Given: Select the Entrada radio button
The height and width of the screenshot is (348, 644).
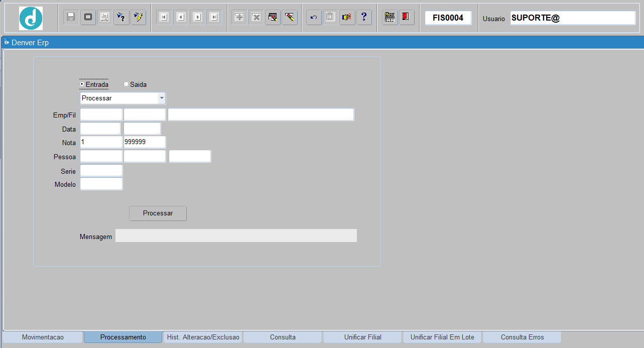Looking at the screenshot, I should pyautogui.click(x=82, y=84).
